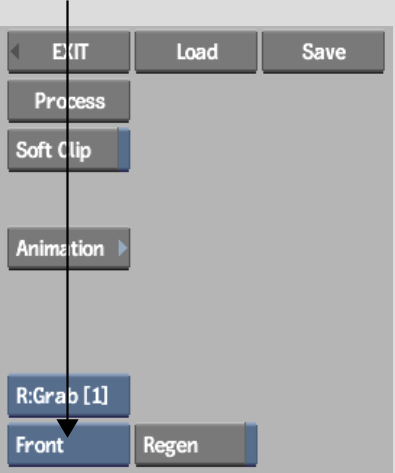This screenshot has width=395, height=473.
Task: Click the gap between Animation and R:Grab
Action: (69, 322)
